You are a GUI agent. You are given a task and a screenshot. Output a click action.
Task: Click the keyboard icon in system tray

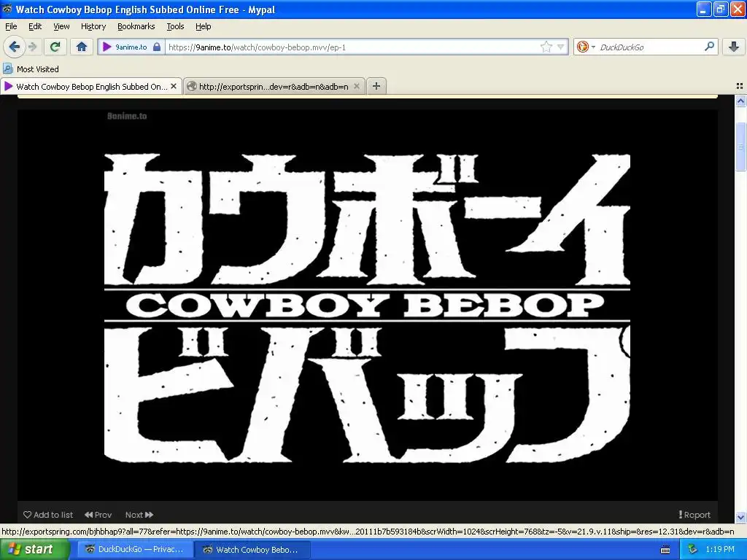tap(665, 550)
